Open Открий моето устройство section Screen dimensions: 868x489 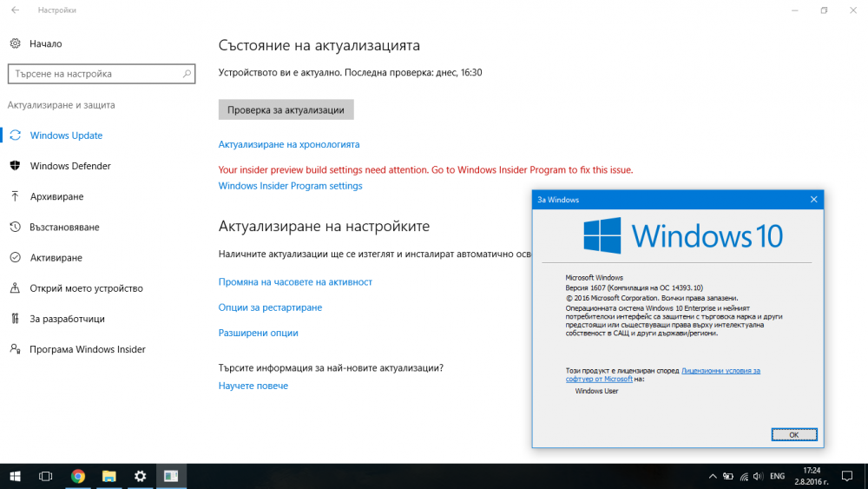click(86, 288)
